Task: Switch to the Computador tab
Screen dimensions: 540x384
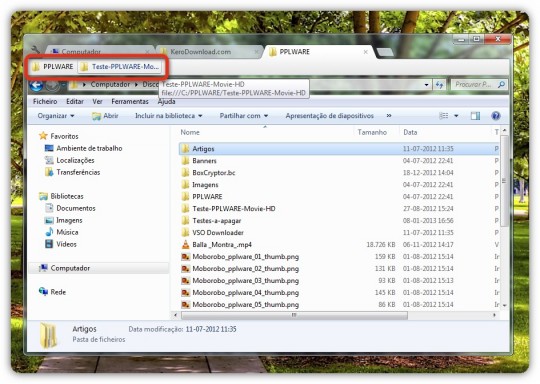Action: pyautogui.click(x=100, y=52)
